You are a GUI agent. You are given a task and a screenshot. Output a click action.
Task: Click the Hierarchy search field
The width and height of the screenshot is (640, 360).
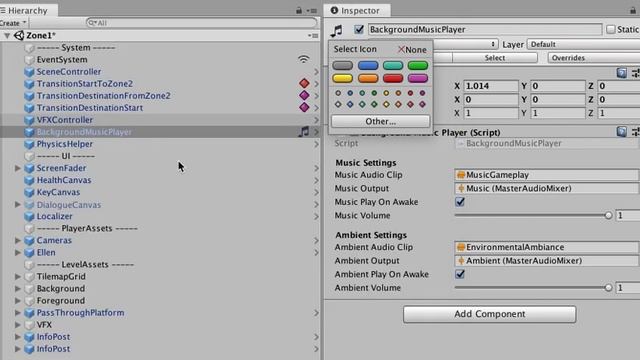point(202,23)
